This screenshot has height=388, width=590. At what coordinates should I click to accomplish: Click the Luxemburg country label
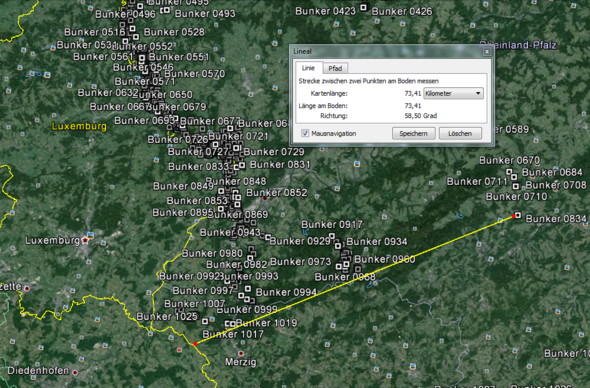(79, 126)
